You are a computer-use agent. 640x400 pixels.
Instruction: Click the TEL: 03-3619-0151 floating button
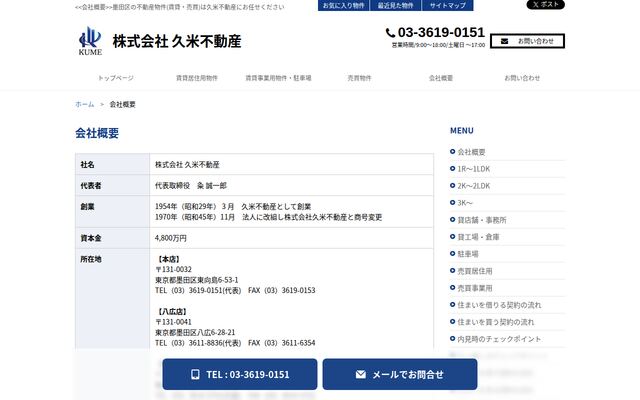click(240, 374)
